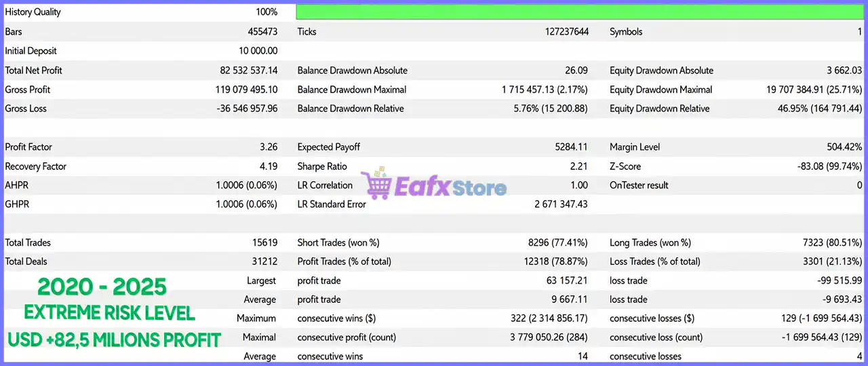This screenshot has width=868, height=366.
Task: Select Equity Drawdown Absolute value 3 662.03
Action: [844, 71]
